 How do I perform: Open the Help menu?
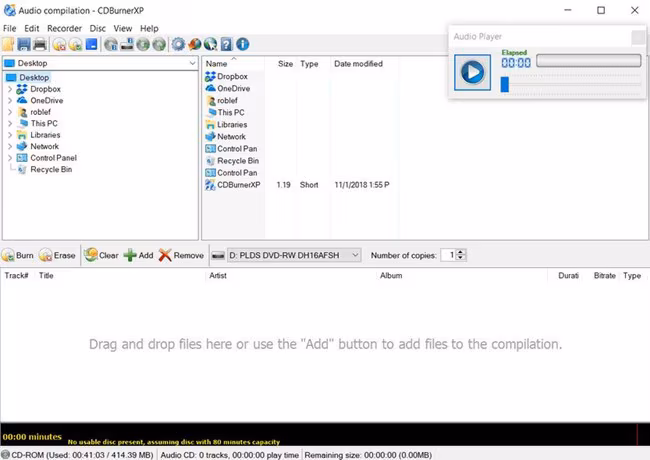(149, 28)
